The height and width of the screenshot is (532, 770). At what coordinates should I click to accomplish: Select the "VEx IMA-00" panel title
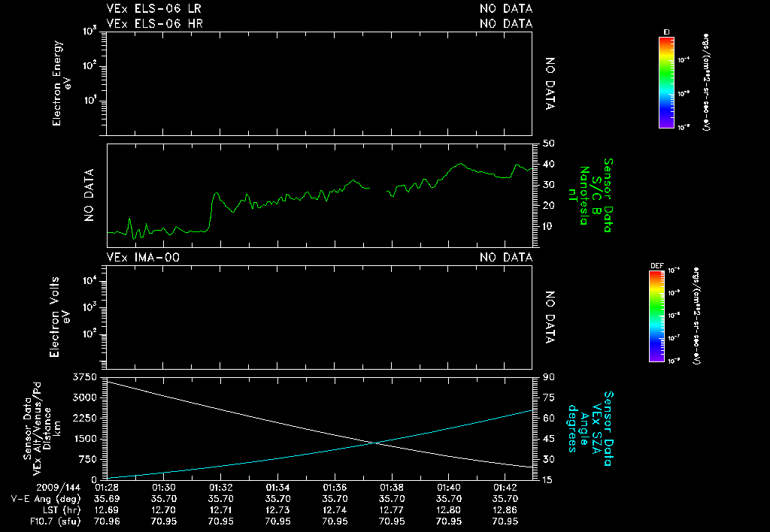(143, 258)
